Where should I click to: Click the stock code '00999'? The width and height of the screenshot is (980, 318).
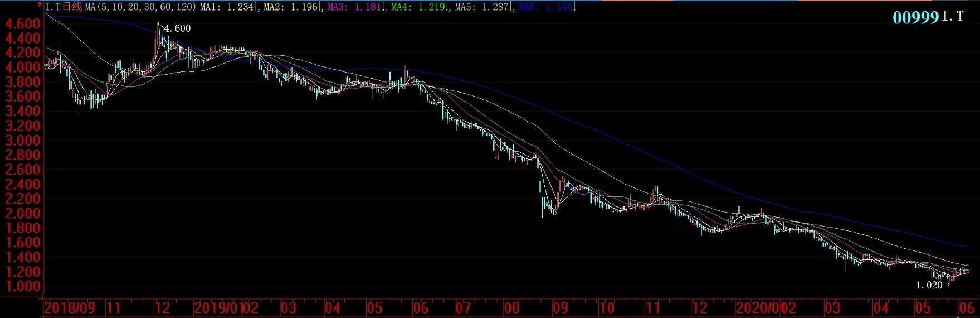916,17
